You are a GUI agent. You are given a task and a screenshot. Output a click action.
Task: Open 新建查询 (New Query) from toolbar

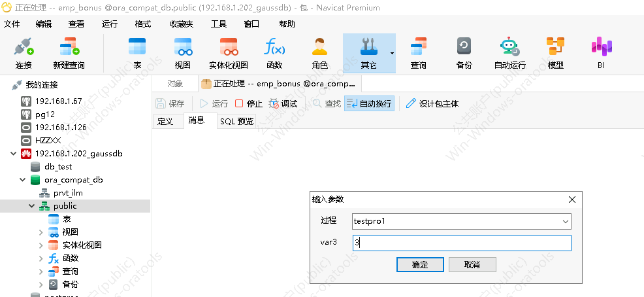click(69, 53)
